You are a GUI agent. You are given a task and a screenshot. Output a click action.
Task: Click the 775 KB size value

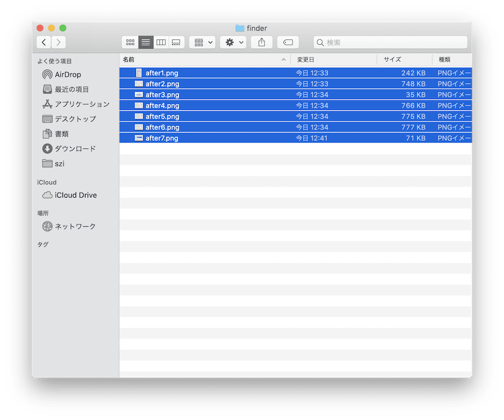tap(414, 116)
